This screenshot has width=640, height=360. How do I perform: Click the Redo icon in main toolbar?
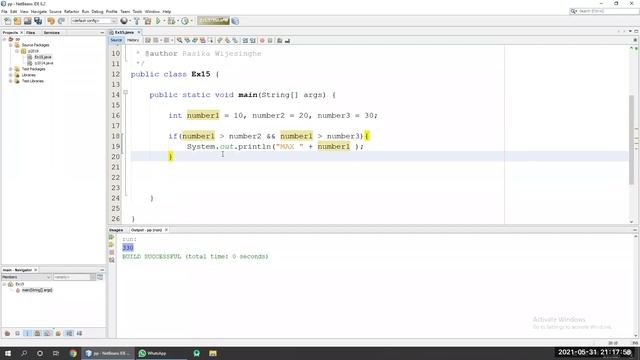[61, 21]
